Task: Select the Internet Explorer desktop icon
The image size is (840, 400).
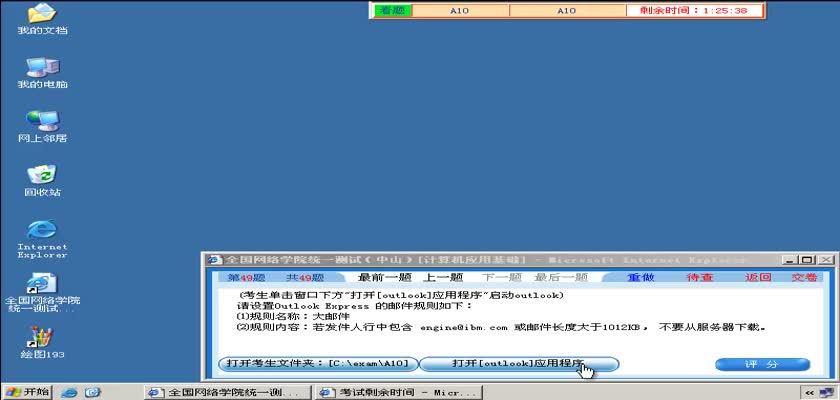Action: (x=42, y=239)
